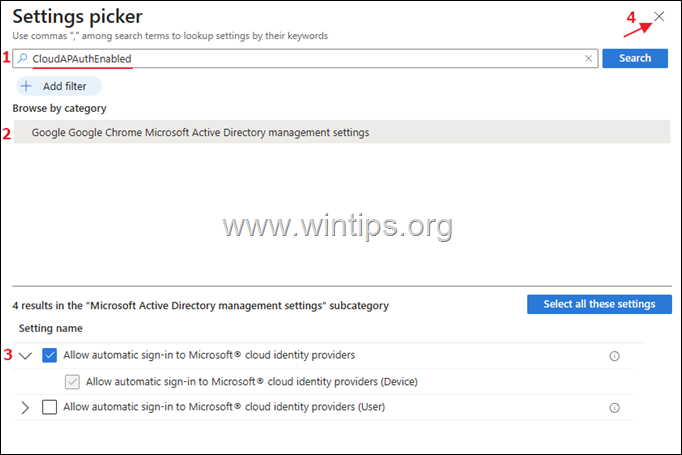Click 'Allow automatic sign-in... (User)' label
Screen dimensions: 682x455
point(224,407)
